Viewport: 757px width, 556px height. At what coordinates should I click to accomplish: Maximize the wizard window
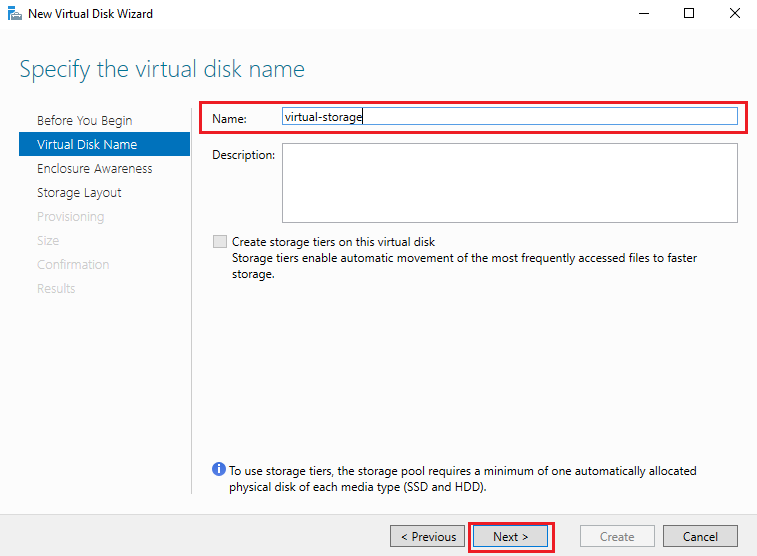689,14
